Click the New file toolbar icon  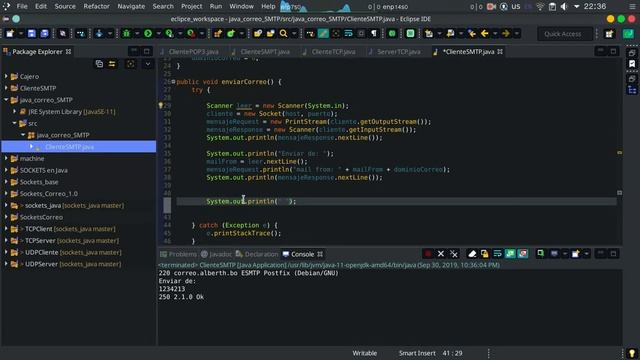pyautogui.click(x=10, y=33)
